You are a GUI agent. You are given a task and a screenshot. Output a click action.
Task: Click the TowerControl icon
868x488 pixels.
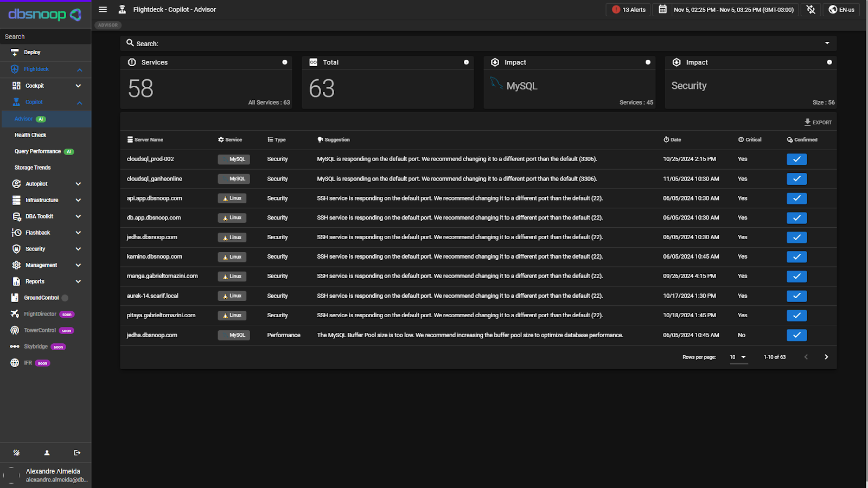coord(15,330)
